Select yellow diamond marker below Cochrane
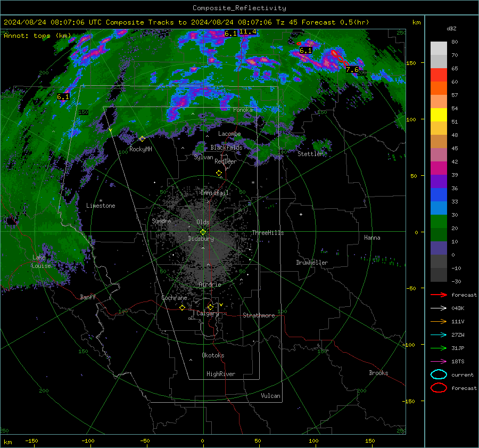The image size is (479, 448). (x=183, y=307)
